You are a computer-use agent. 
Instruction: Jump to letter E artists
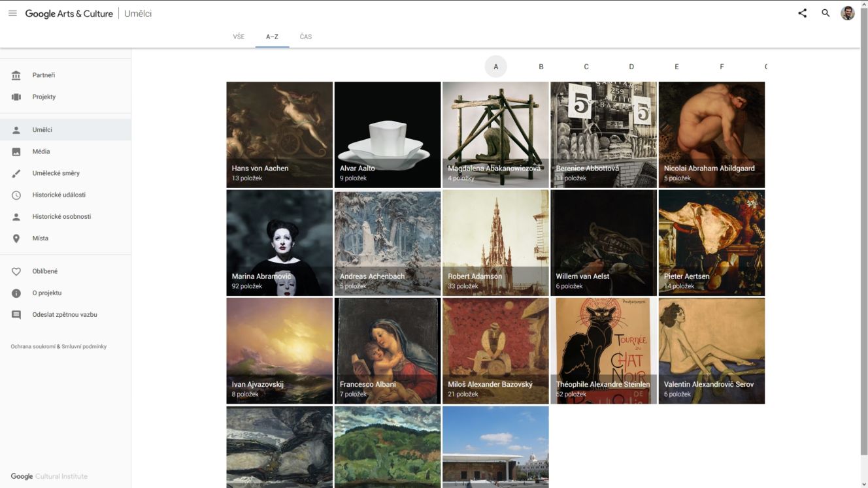(676, 67)
